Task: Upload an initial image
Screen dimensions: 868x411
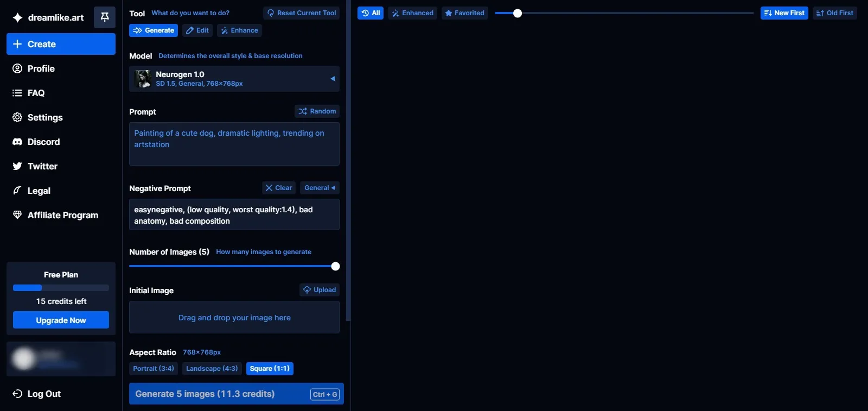Action: click(x=320, y=290)
